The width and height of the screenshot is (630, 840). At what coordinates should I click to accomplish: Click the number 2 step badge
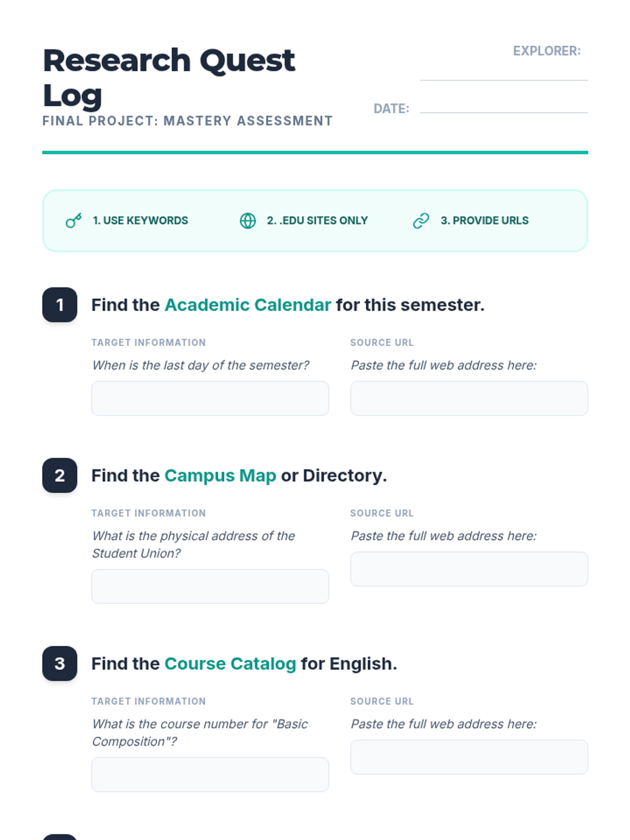click(60, 475)
